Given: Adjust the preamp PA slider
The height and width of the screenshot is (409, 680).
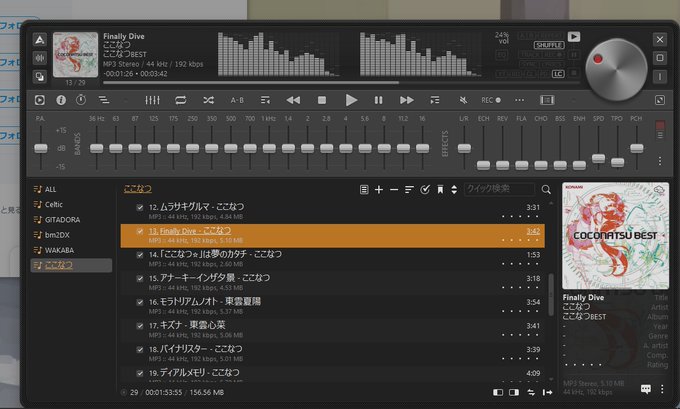Looking at the screenshot, I should tap(41, 148).
